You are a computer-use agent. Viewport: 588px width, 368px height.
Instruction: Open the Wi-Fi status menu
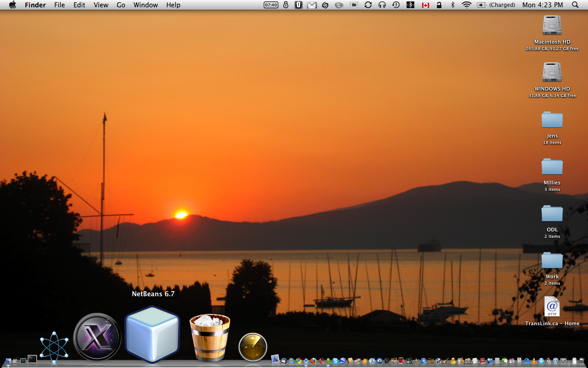pyautogui.click(x=467, y=5)
